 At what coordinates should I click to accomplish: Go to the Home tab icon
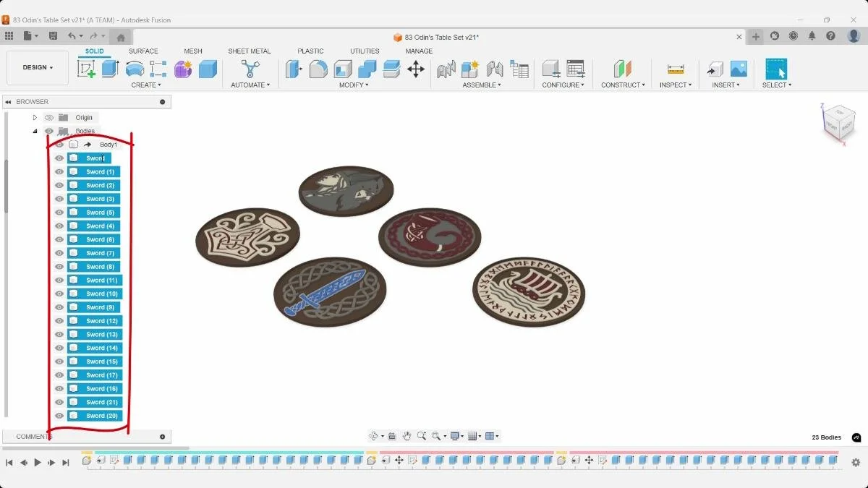[121, 37]
